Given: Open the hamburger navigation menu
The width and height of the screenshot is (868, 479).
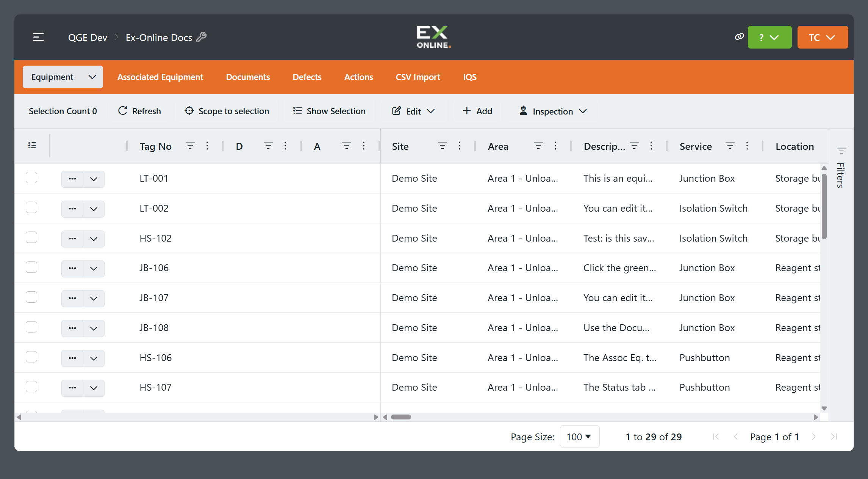Looking at the screenshot, I should coord(38,37).
